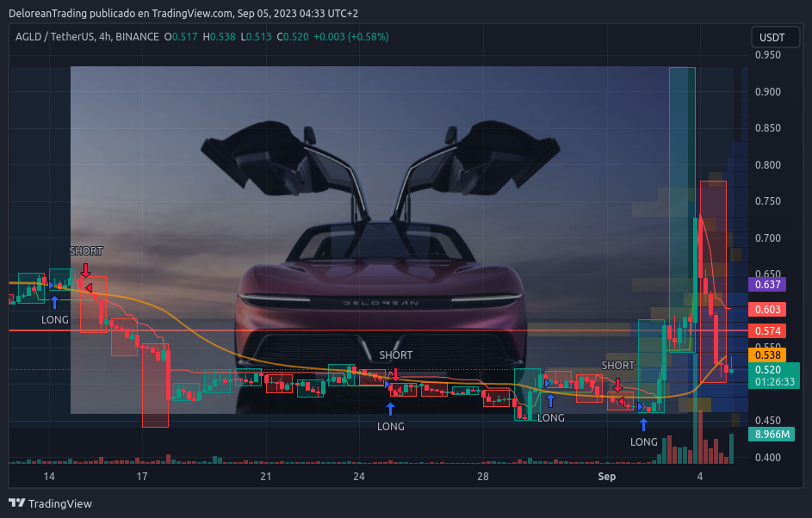The image size is (812, 518).
Task: Click the 21 date on time axis
Action: [266, 477]
